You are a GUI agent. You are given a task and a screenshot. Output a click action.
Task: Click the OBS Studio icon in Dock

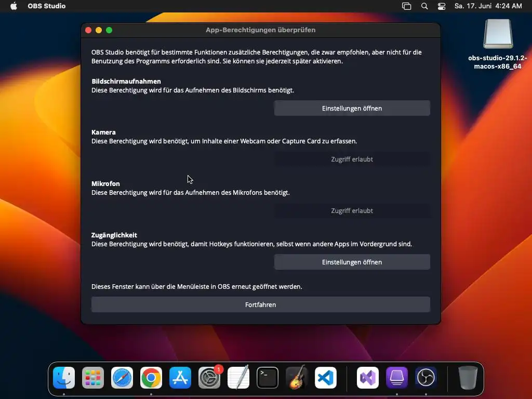(x=426, y=378)
